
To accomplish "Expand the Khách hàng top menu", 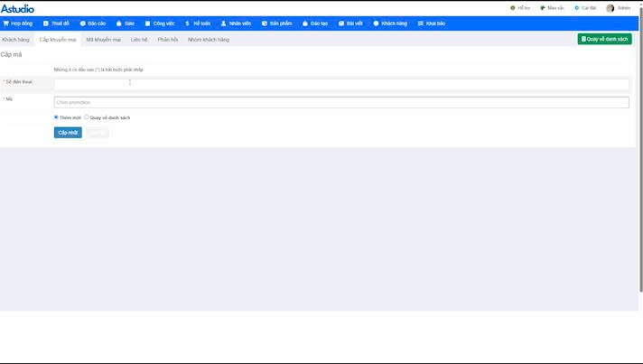I will (x=389, y=23).
